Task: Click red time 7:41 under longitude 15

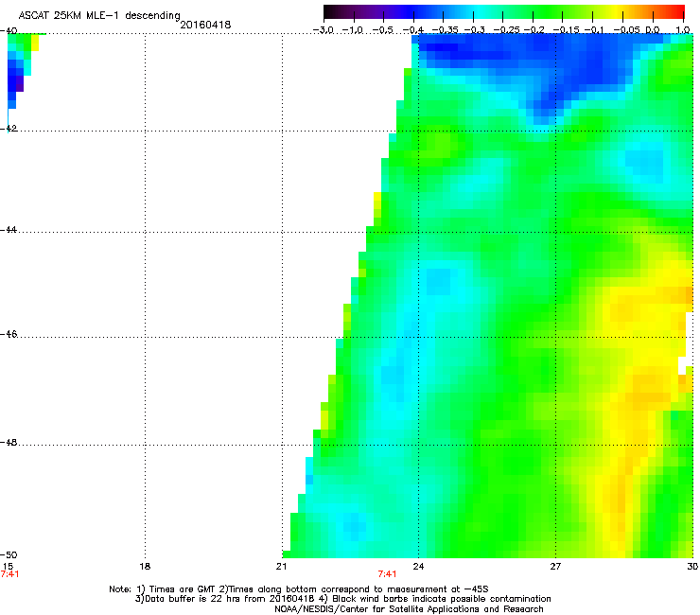Action: coord(9,574)
